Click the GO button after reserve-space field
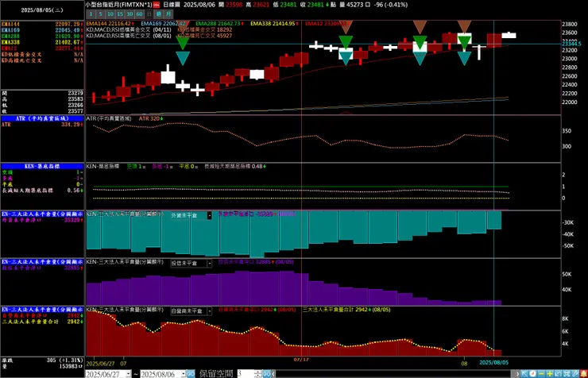588x378 pixels. [267, 373]
